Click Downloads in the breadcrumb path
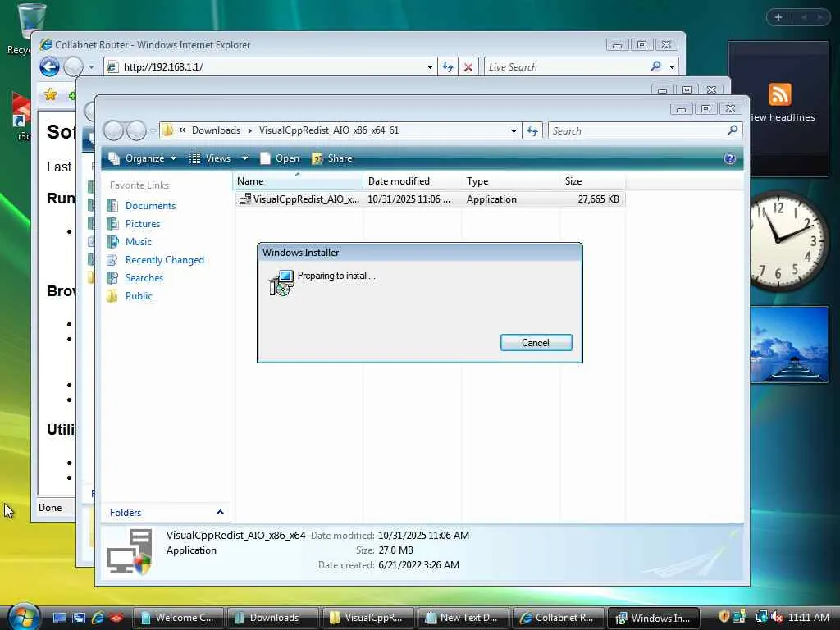840x630 pixels. point(216,130)
